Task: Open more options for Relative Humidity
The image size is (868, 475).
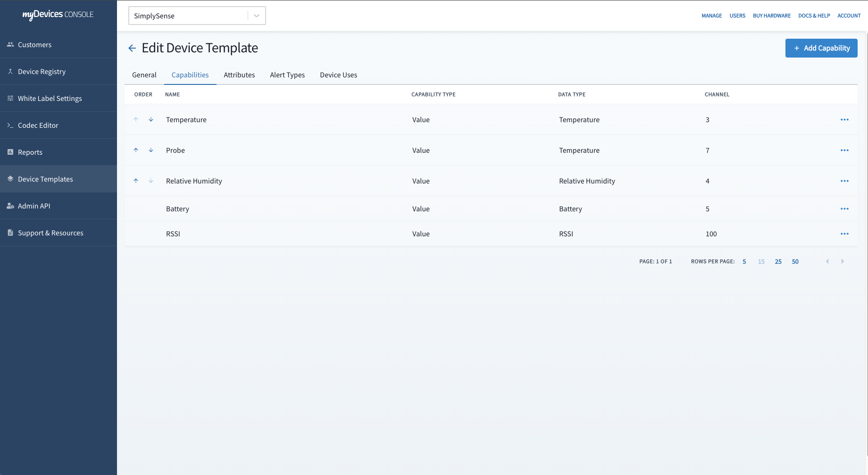Action: tap(844, 181)
